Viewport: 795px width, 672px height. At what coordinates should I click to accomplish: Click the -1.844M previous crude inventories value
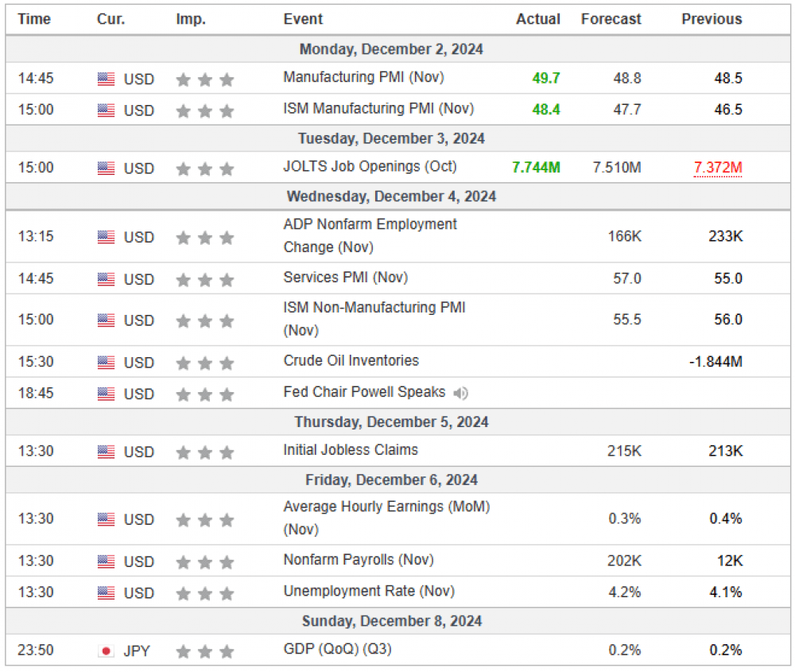point(715,362)
